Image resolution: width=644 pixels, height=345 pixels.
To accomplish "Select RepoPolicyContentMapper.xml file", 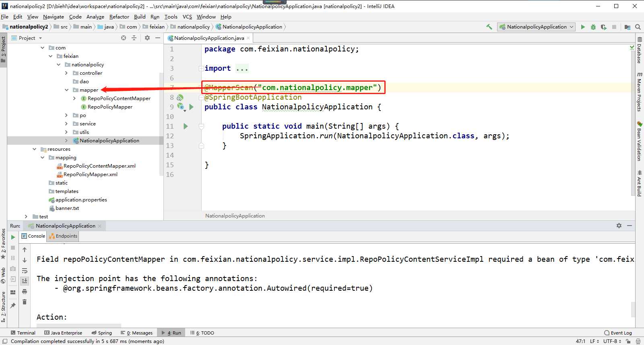I will pos(99,166).
